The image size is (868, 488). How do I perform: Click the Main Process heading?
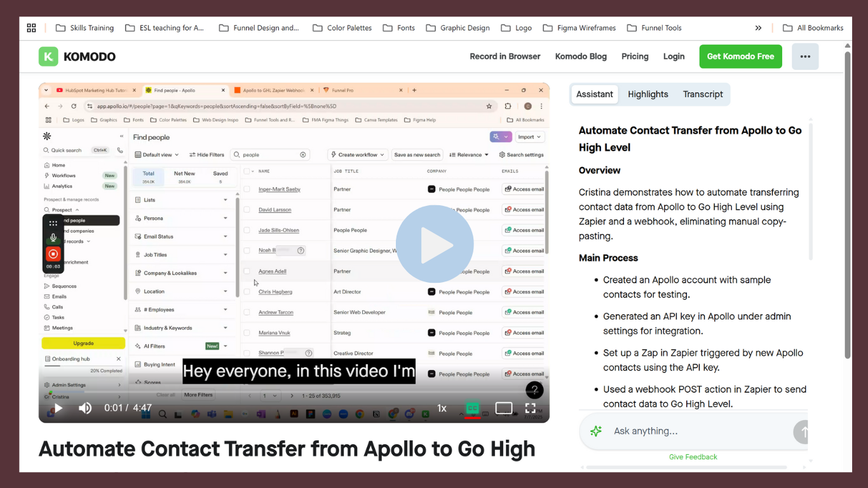(608, 258)
